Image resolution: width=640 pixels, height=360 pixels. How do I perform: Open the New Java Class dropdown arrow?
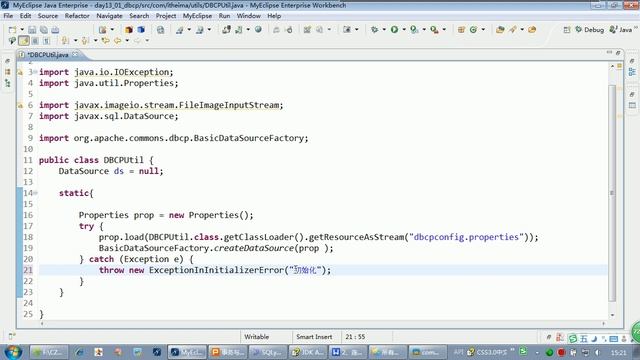point(483,30)
